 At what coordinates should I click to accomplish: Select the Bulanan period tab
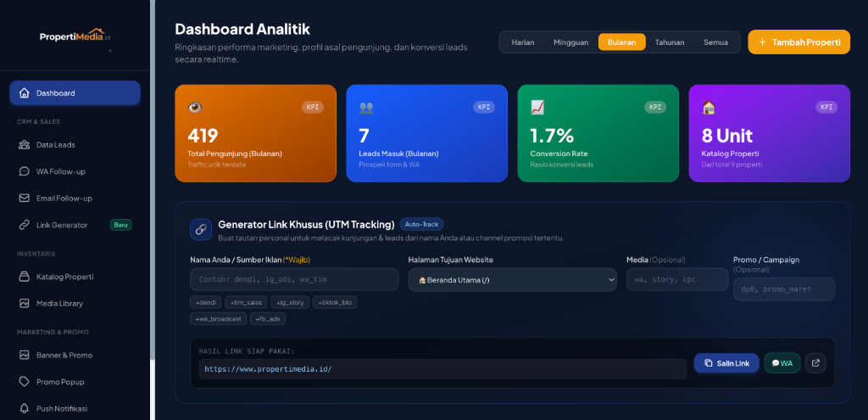click(621, 42)
